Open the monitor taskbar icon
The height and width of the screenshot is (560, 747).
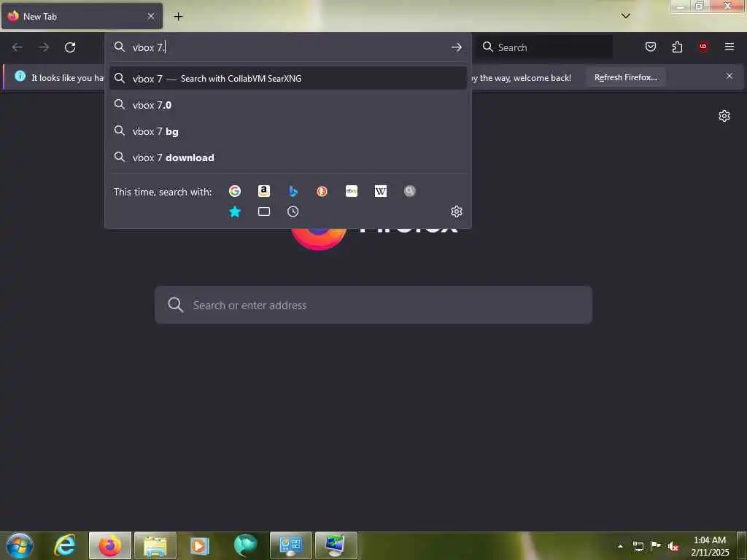coord(336,545)
